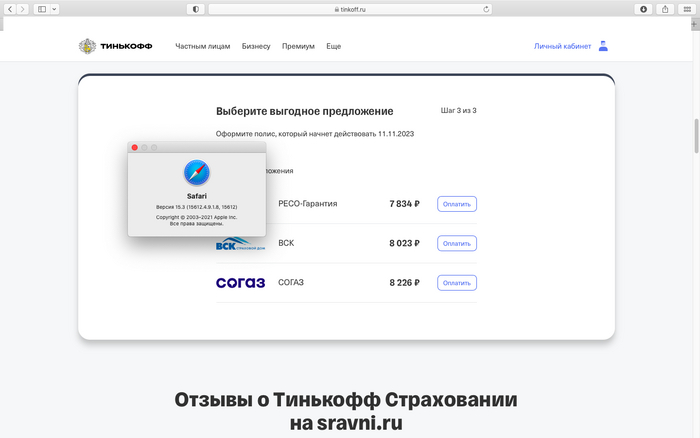700x438 pixels.
Task: Open the sidebar button dropdown chevron
Action: point(54,9)
